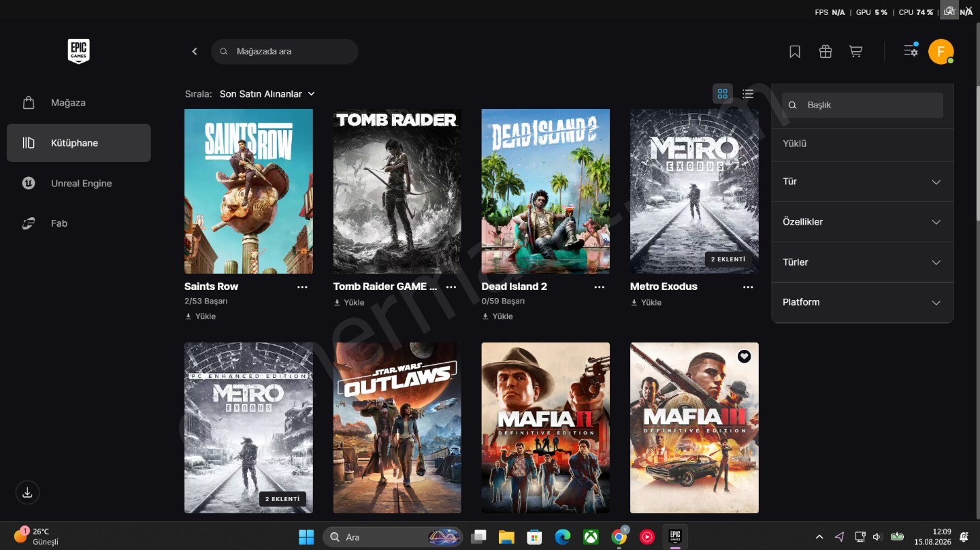Click the heart badge on Mafia III

[745, 356]
